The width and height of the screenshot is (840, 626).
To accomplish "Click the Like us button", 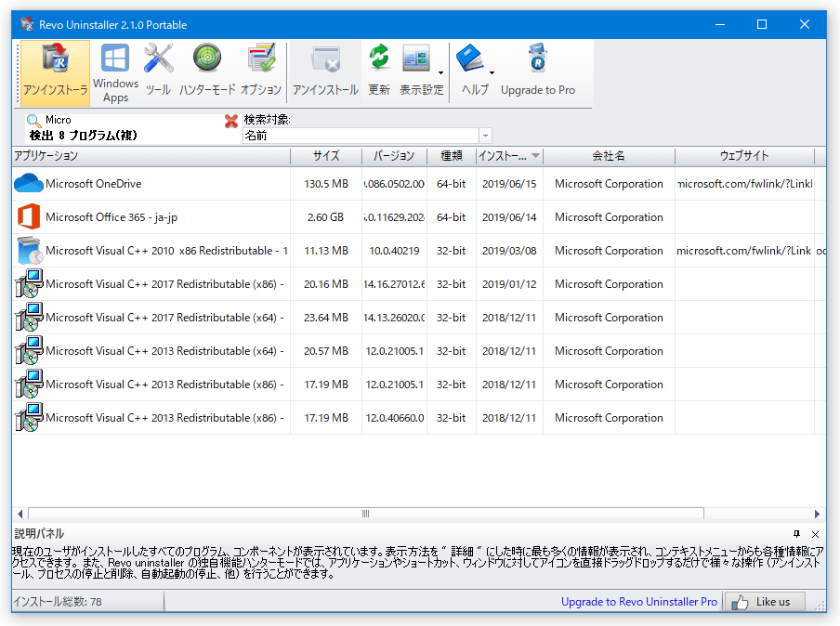I will 765,602.
